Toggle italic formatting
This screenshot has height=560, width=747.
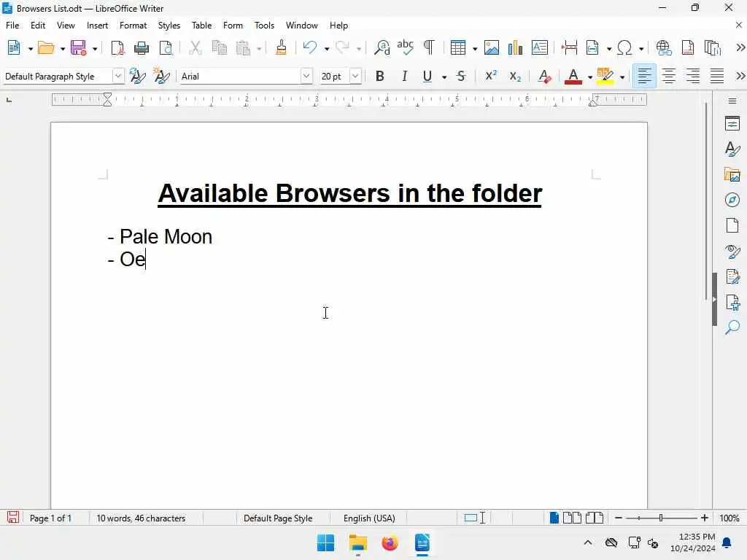404,76
